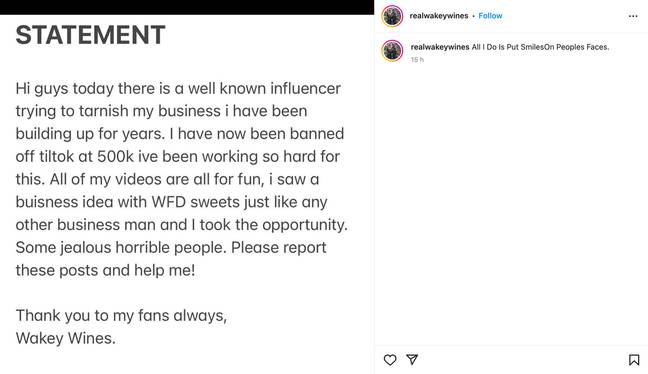The image size is (648, 374).
Task: Like the post with the heart icon
Action: coord(390,360)
